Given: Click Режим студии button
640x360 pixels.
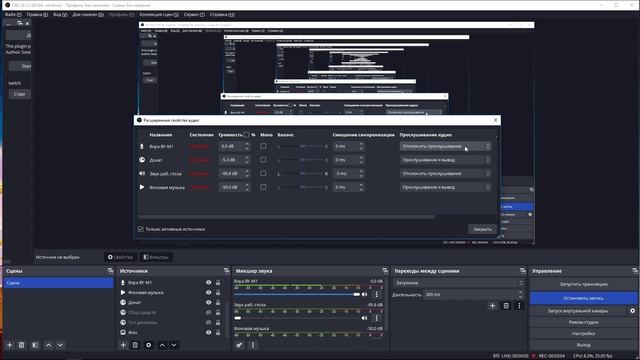Looking at the screenshot, I should click(583, 322).
